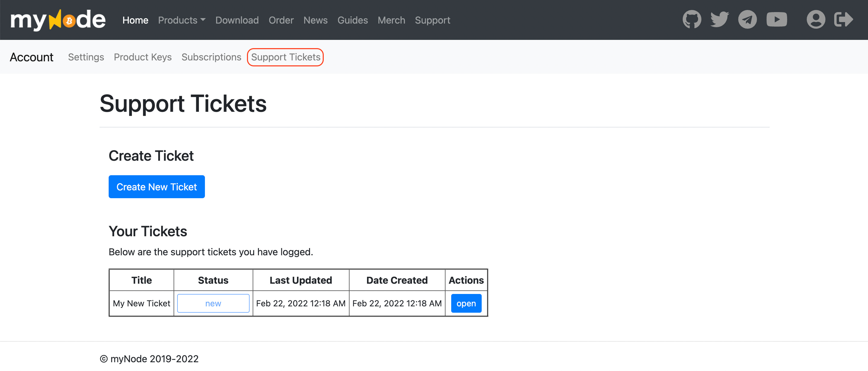Visit the Twitter profile icon
The height and width of the screenshot is (371, 868).
coord(720,19)
